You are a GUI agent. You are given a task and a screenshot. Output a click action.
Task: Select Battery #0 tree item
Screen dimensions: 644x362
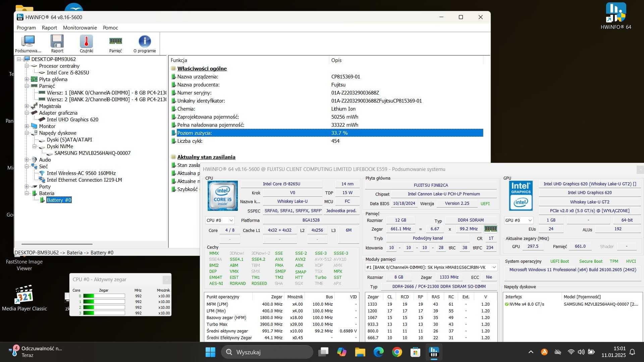(x=59, y=200)
